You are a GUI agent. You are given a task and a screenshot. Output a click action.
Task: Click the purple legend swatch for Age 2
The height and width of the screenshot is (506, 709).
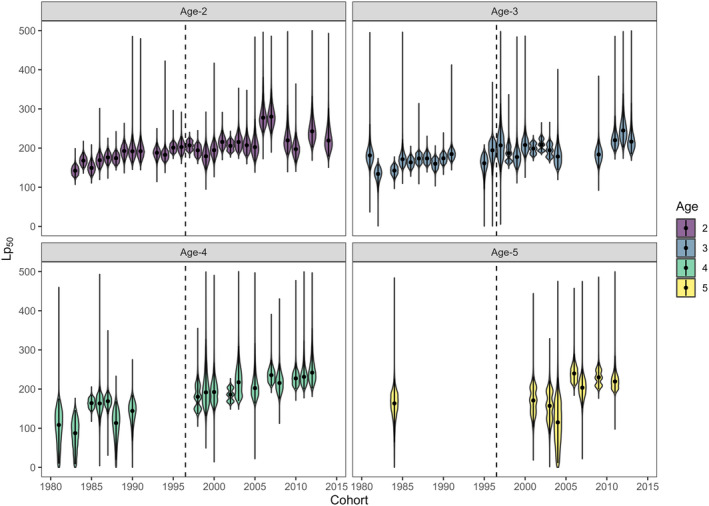click(685, 228)
